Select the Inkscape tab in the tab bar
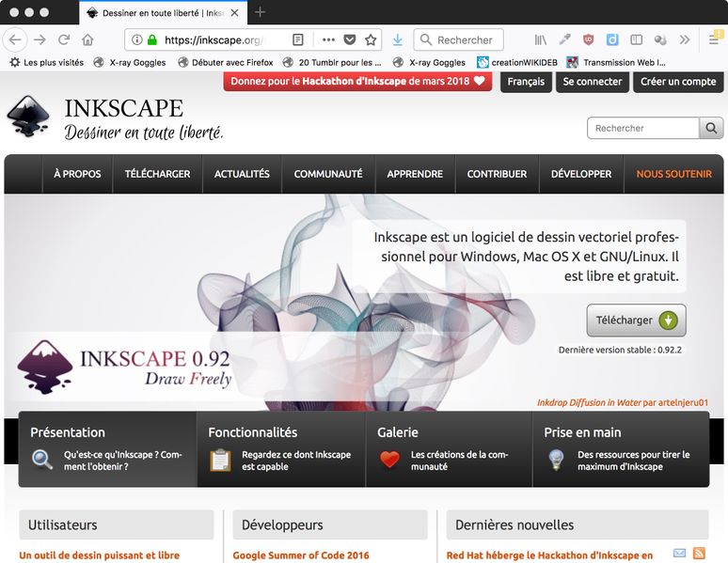This screenshot has width=728, height=563. [x=163, y=13]
